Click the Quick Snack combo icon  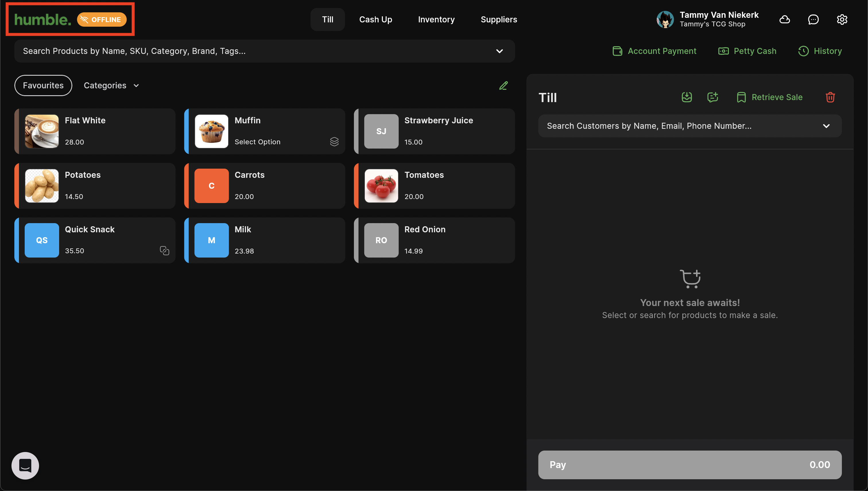tap(164, 251)
